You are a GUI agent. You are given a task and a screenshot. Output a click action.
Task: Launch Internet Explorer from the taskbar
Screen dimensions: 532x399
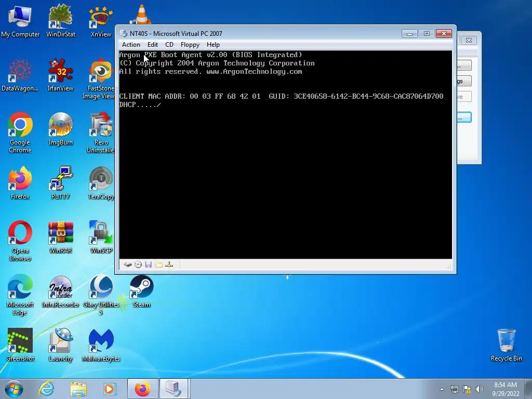click(x=46, y=389)
